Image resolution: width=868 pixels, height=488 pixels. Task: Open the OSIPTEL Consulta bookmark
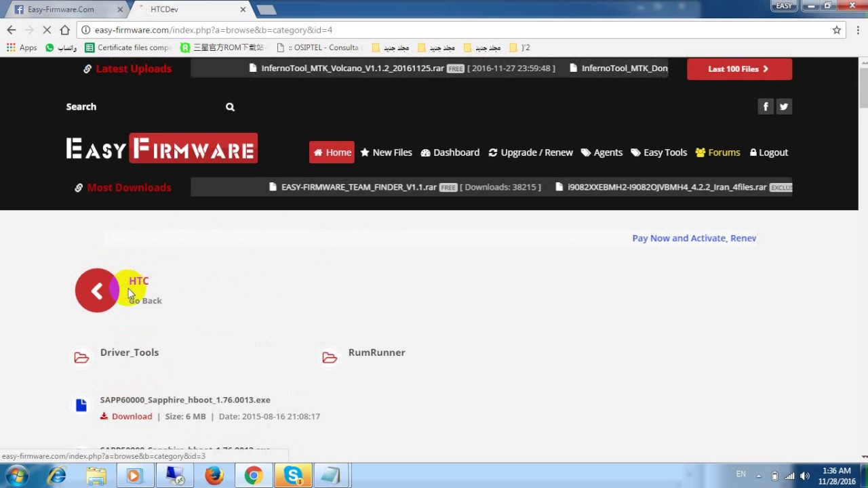click(x=319, y=47)
